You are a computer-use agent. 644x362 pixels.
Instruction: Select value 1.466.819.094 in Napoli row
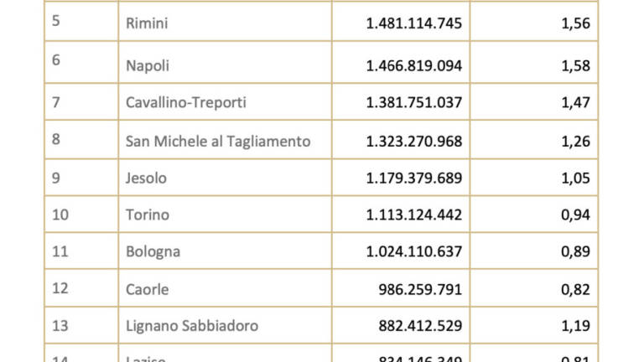tap(414, 65)
